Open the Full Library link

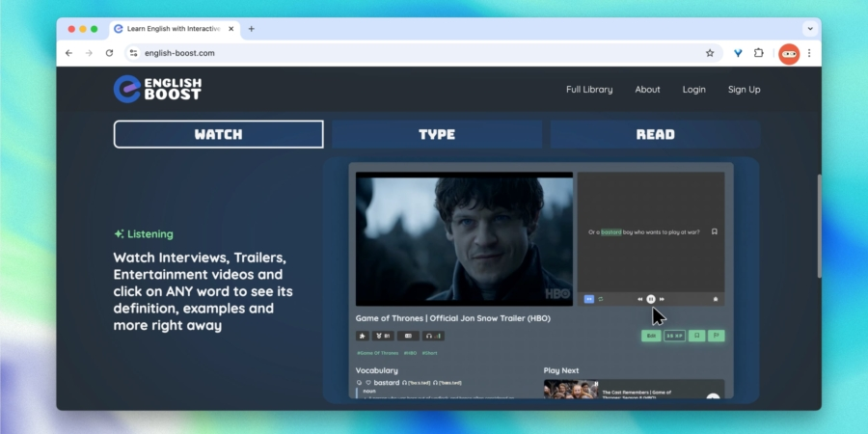coord(588,90)
